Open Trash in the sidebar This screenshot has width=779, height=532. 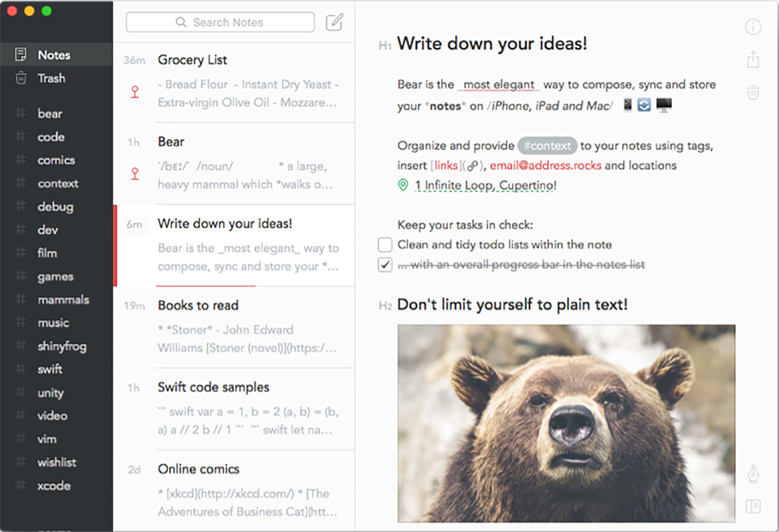57,78
